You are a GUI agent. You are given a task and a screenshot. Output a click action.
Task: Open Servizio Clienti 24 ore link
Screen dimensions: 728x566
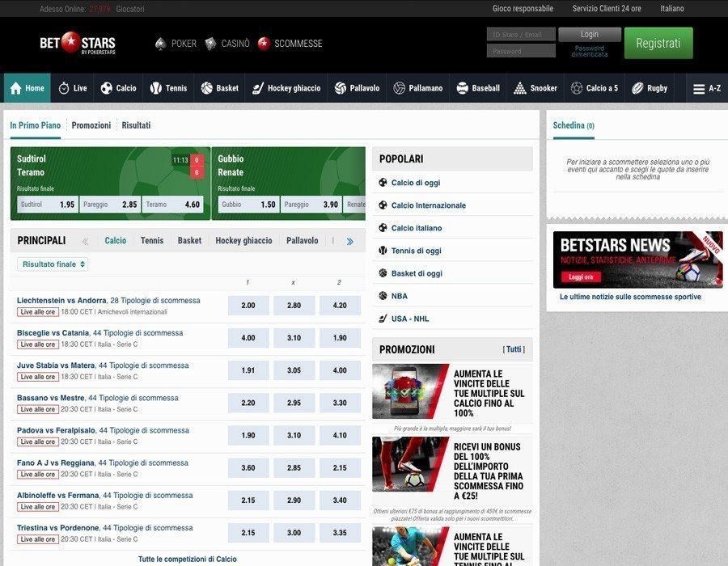[607, 8]
